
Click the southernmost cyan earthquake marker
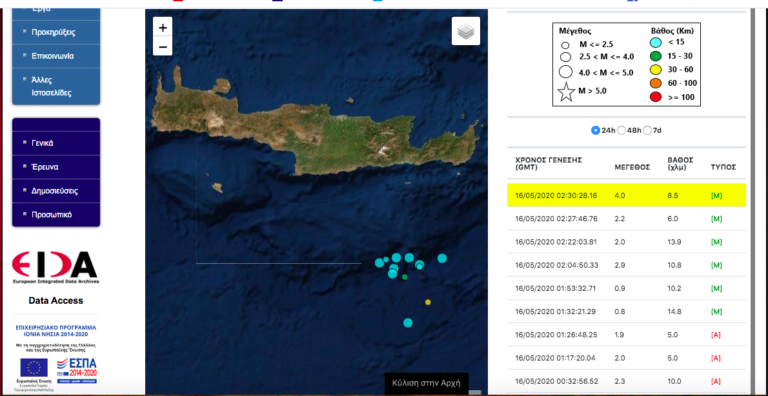(408, 322)
